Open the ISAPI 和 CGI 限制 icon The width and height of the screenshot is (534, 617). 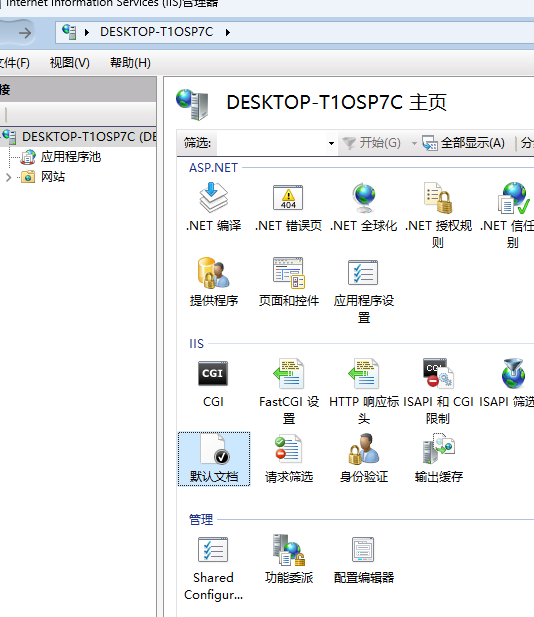click(438, 373)
